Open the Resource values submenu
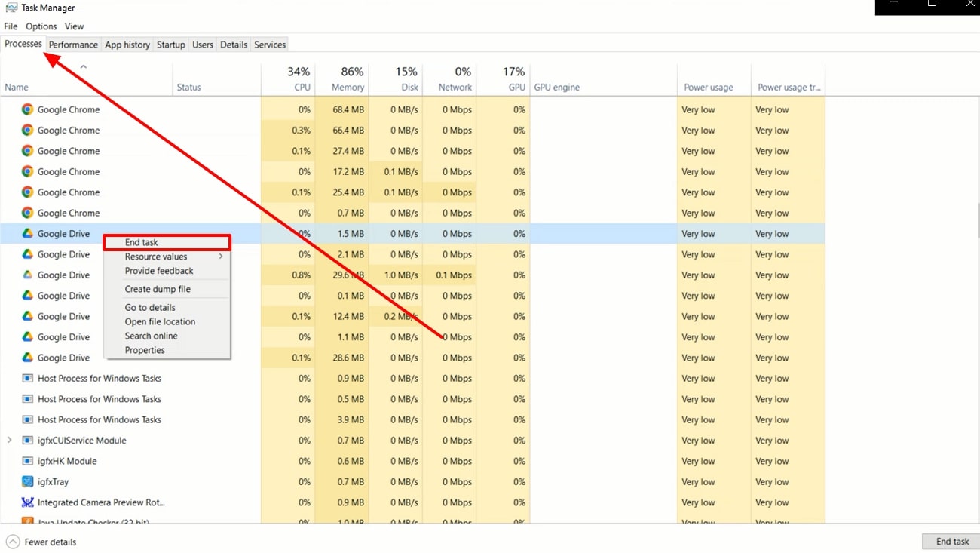The width and height of the screenshot is (980, 553). [x=166, y=257]
